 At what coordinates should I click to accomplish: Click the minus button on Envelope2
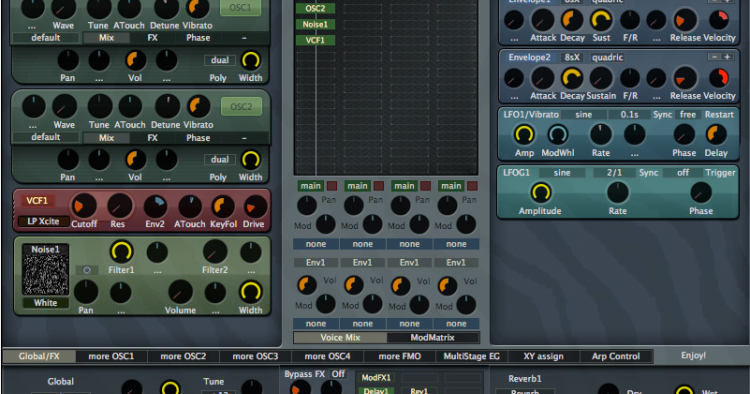(714, 57)
